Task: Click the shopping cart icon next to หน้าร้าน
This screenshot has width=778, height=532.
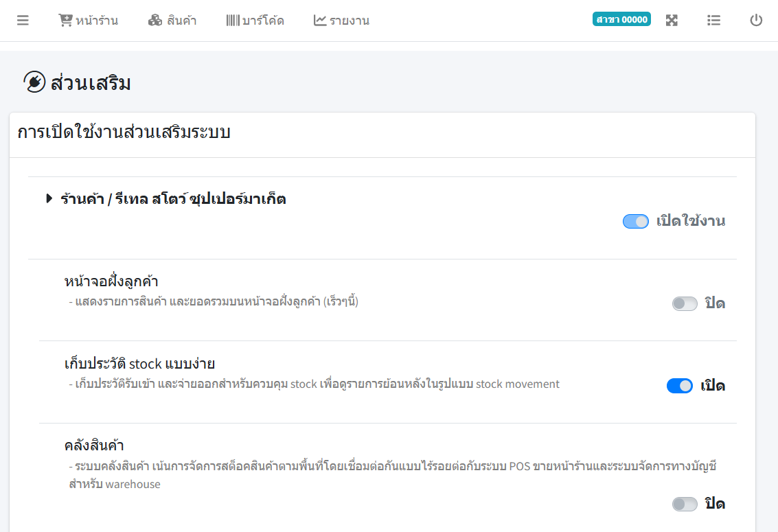Action: pyautogui.click(x=67, y=20)
